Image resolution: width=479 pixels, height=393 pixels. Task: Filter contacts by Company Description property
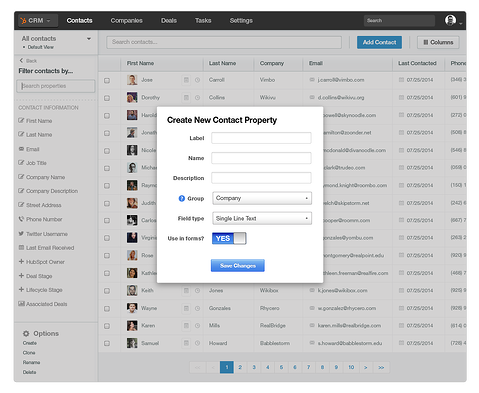point(48,191)
